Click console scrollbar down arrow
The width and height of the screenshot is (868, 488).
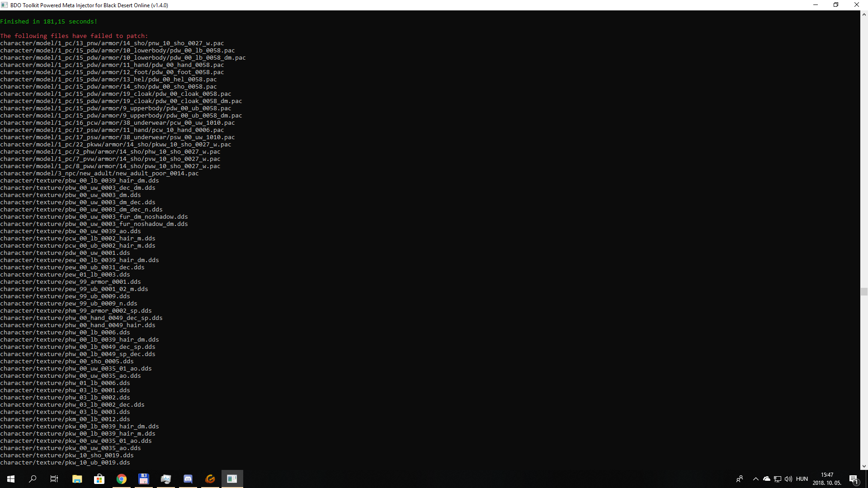coord(864,466)
